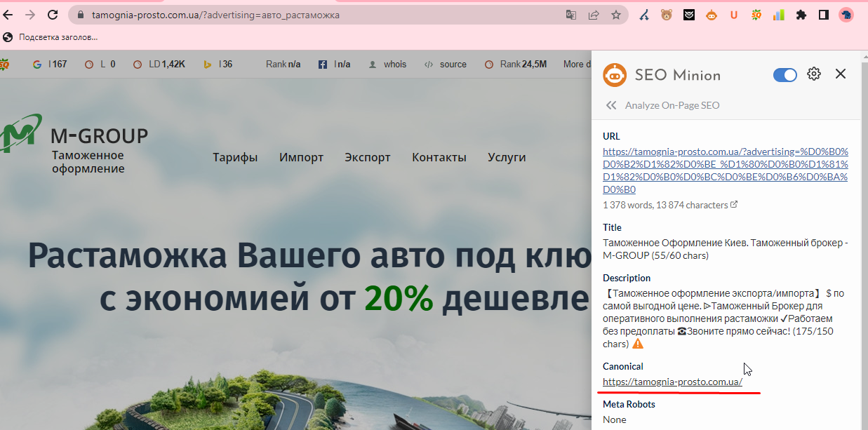Open the "Подсветка заголов..." bookmark
The width and height of the screenshot is (868, 430).
pos(51,37)
